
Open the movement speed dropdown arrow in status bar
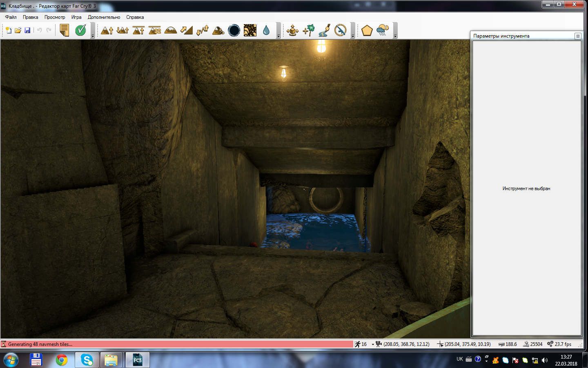click(373, 344)
